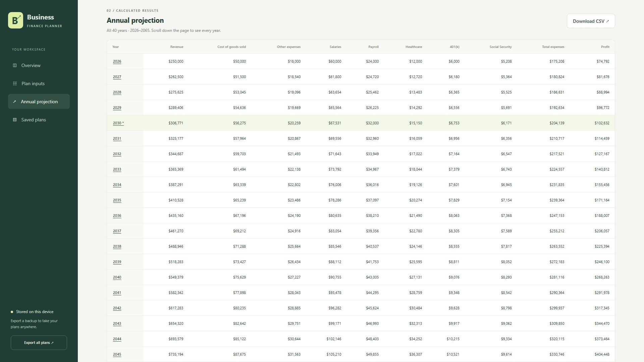Click the Payroll column header
This screenshot has width=644, height=362.
[373, 47]
